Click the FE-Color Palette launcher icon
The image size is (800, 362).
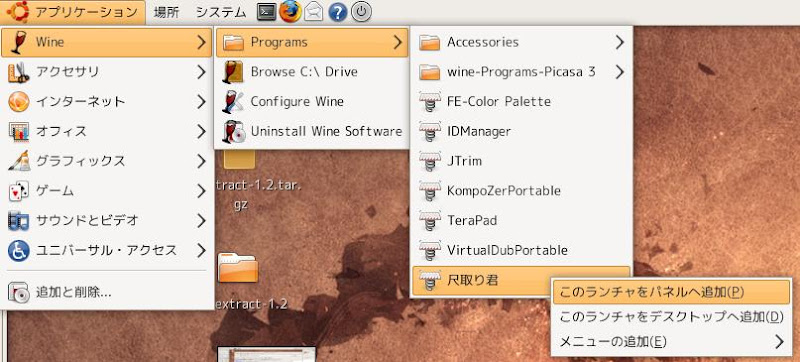[x=430, y=101]
